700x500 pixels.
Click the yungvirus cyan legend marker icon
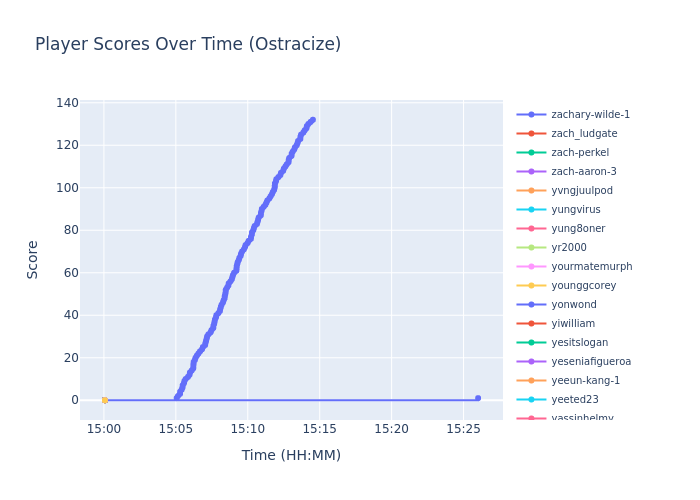531,210
